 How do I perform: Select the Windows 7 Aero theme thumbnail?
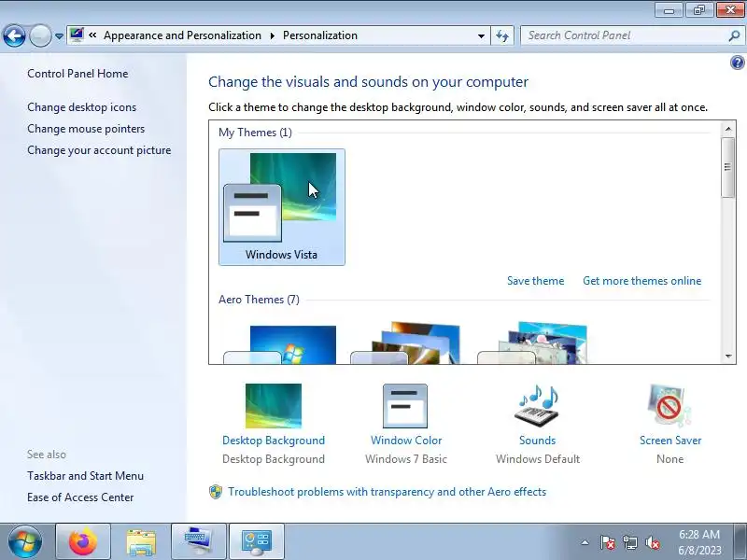280,344
